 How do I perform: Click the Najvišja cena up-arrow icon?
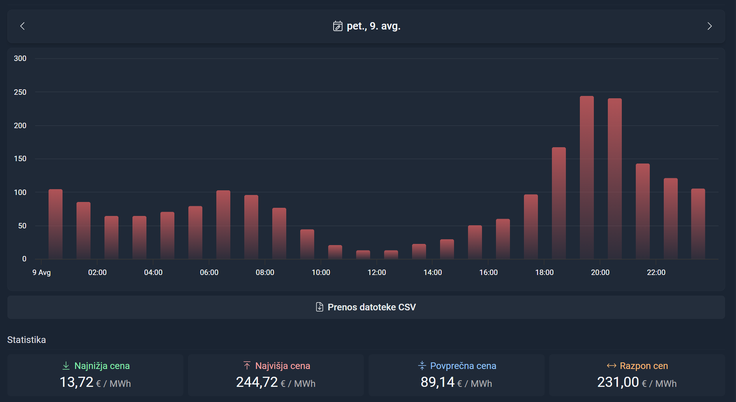click(x=247, y=365)
